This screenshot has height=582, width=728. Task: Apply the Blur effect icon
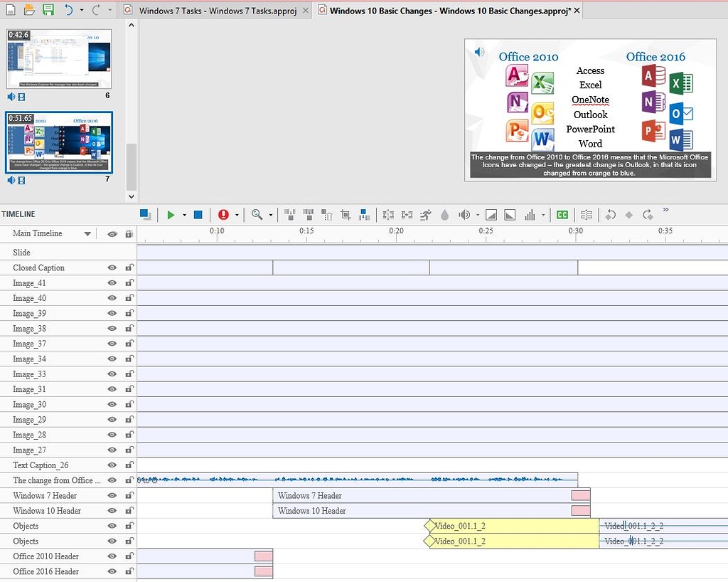[x=444, y=214]
